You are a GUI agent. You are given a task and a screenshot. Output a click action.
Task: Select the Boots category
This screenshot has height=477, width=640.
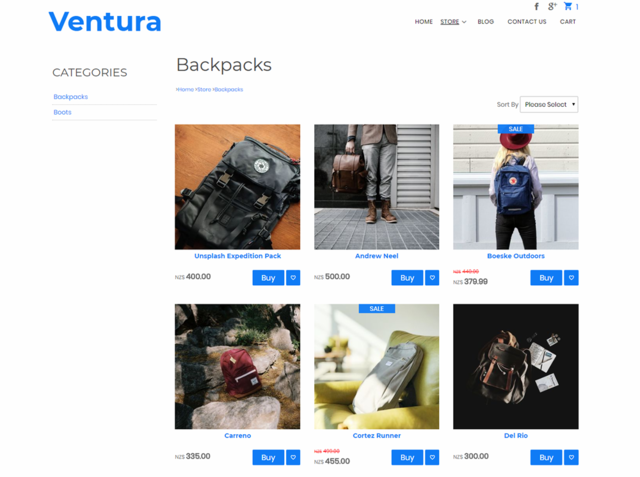[62, 112]
